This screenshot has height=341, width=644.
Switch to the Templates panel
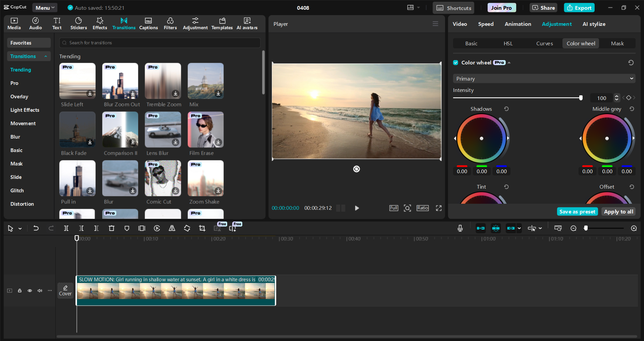point(222,23)
